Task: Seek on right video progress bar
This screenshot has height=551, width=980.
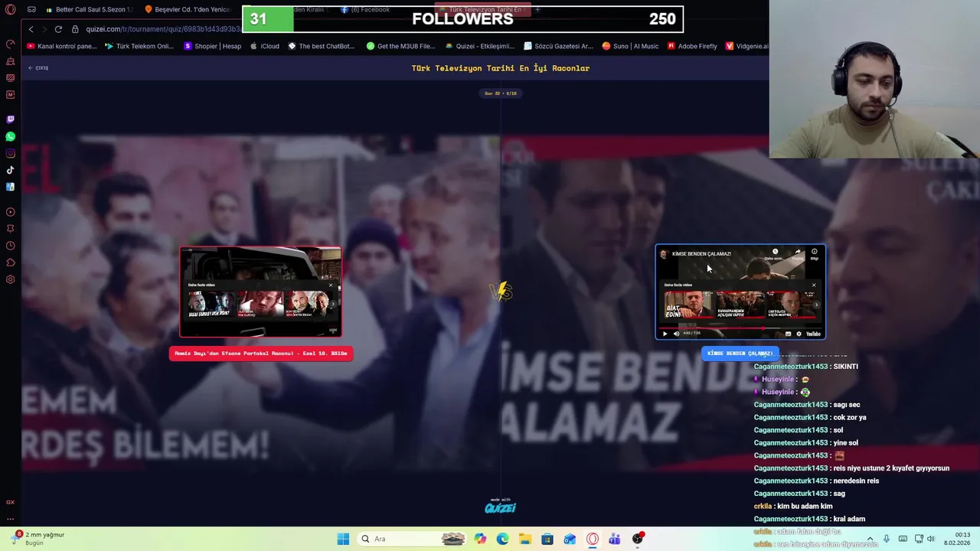Action: click(740, 328)
